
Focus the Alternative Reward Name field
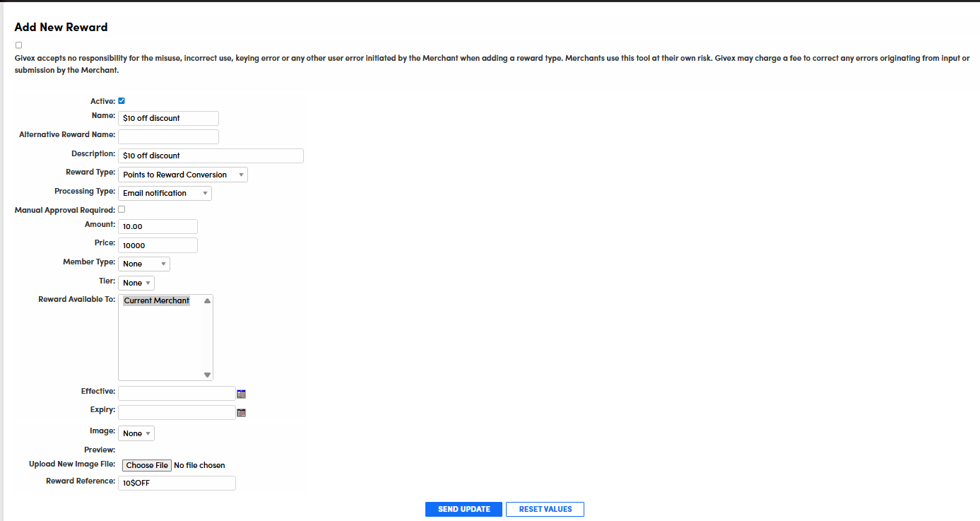pyautogui.click(x=168, y=136)
